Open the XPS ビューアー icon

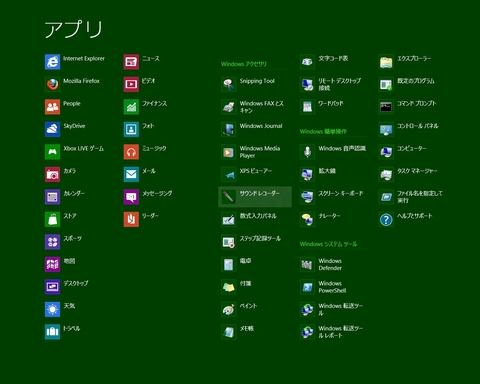click(x=229, y=174)
